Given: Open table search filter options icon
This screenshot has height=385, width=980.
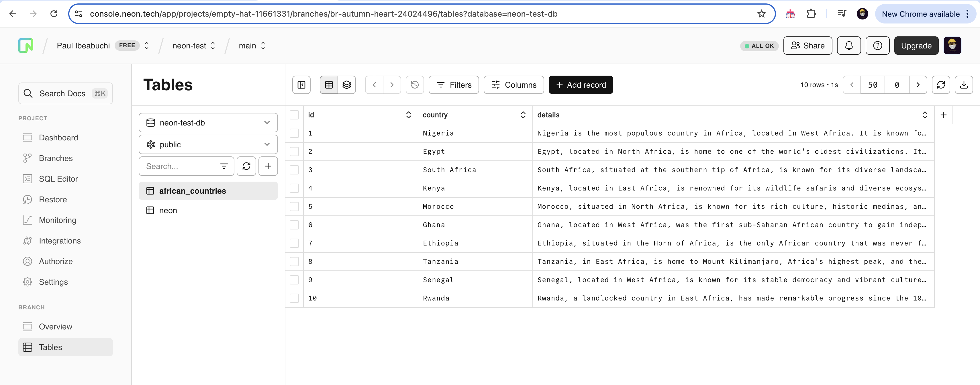Looking at the screenshot, I should click(224, 166).
